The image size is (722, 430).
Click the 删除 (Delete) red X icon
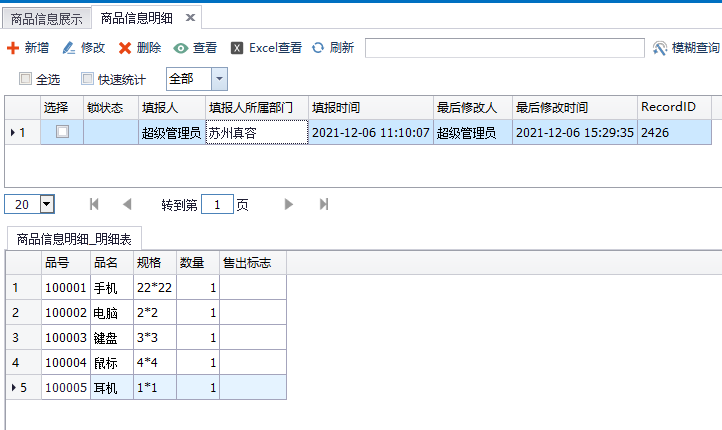point(125,48)
